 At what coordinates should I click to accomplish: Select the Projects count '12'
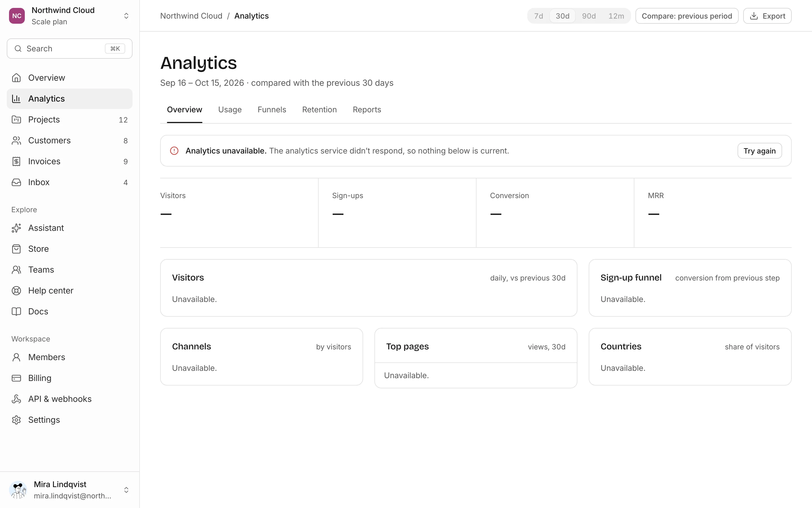123,120
